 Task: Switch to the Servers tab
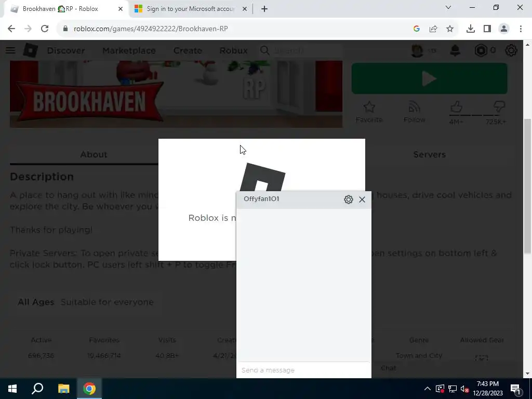(x=430, y=154)
